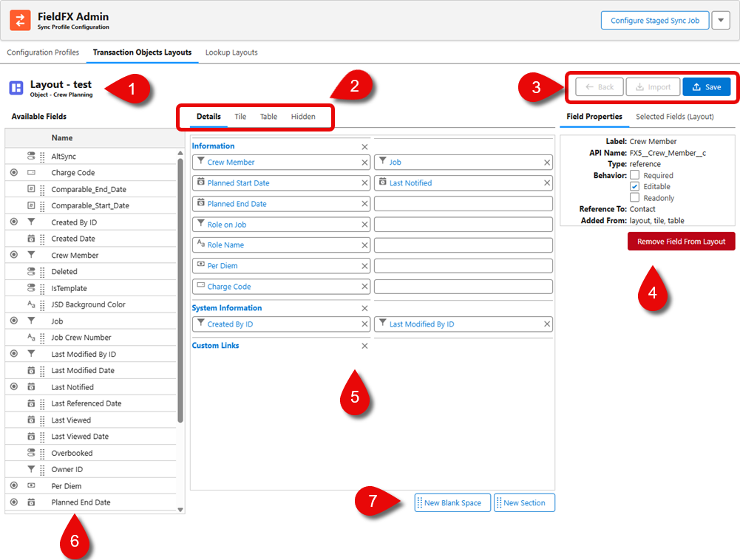Click the orange FieldFX logo icon
740x560 pixels.
(19, 19)
